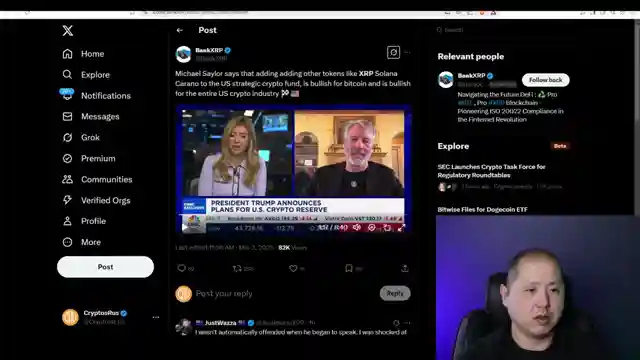Open the JustWazza commenter avatar

point(183,327)
